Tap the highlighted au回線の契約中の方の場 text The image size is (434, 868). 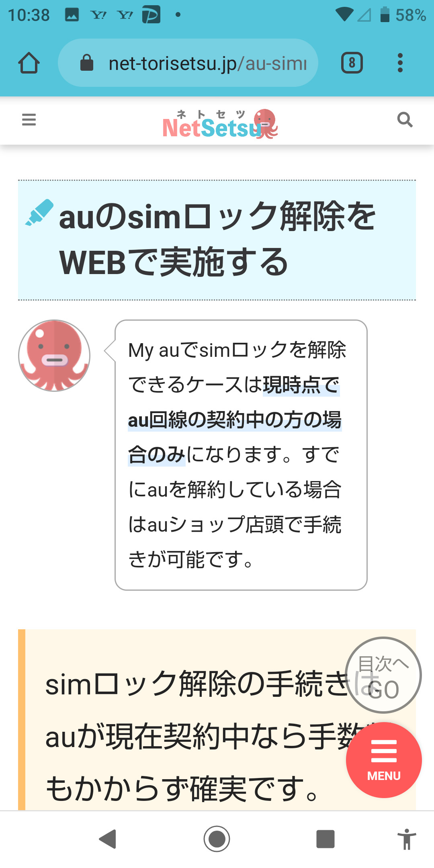(235, 420)
